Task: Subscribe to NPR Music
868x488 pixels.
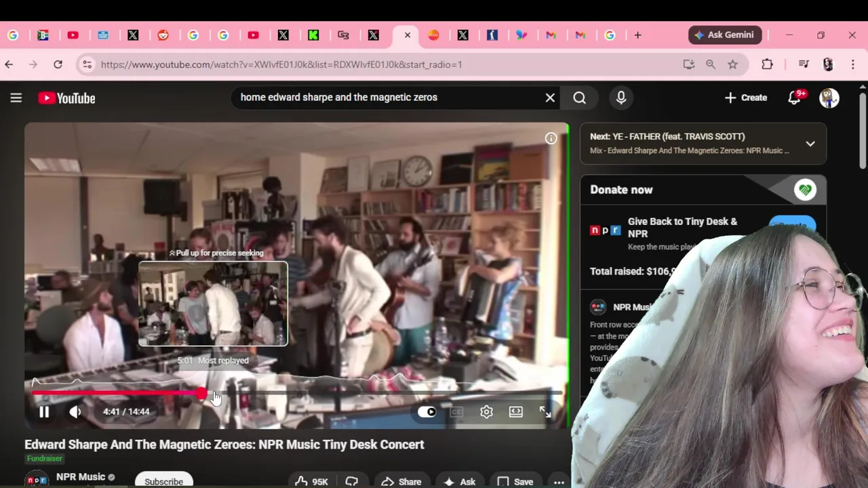Action: pos(163,481)
